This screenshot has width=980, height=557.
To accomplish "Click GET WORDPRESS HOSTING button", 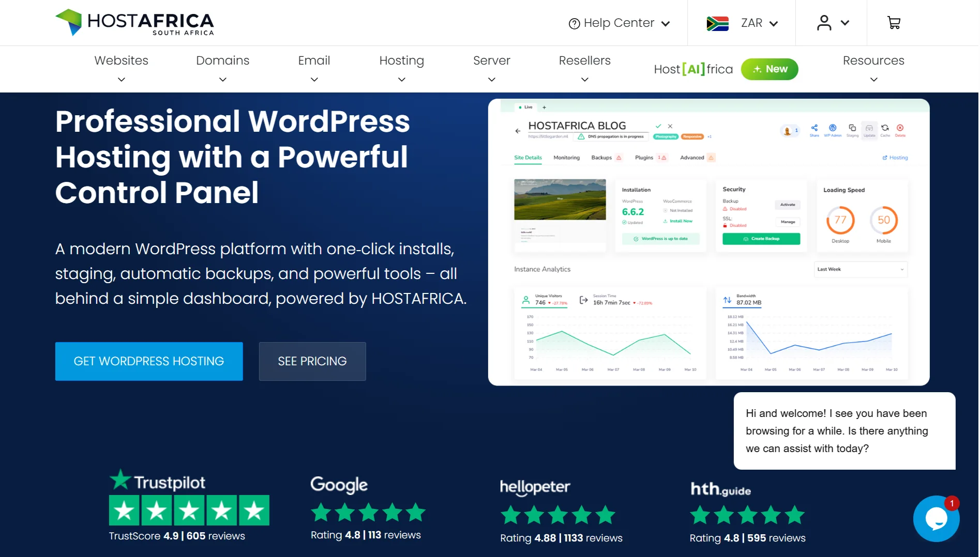I will point(149,361).
